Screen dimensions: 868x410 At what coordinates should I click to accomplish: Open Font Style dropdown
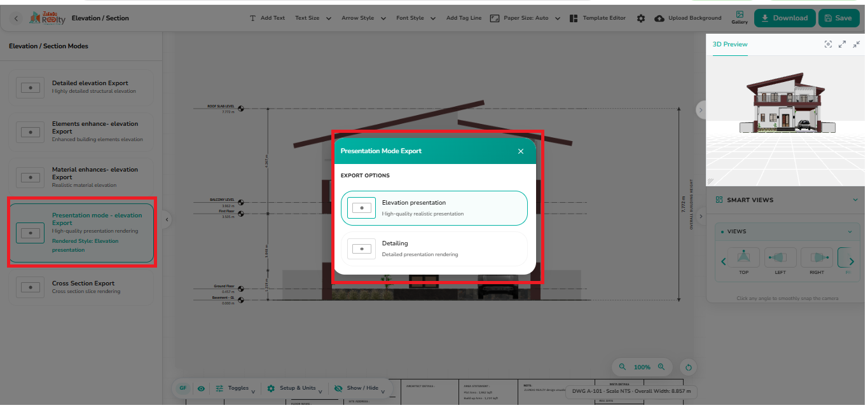point(415,18)
